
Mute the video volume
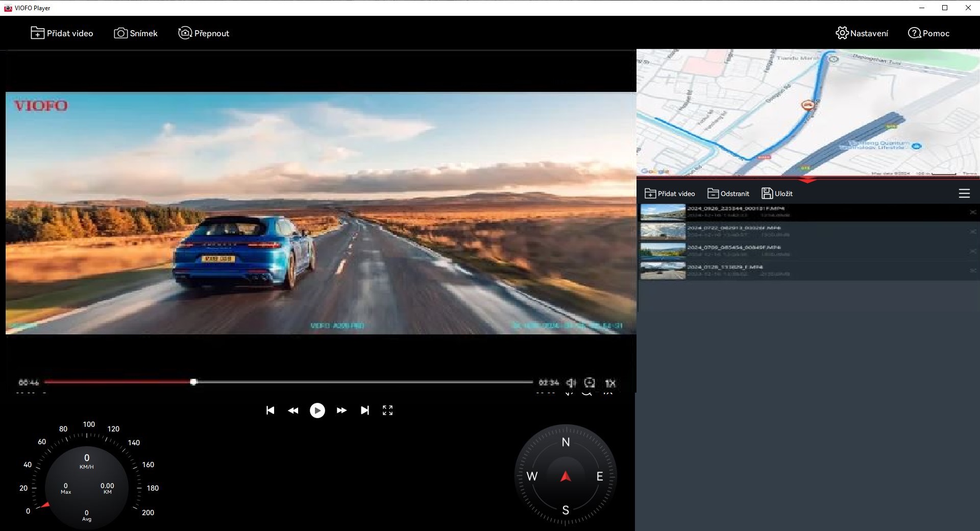tap(571, 383)
